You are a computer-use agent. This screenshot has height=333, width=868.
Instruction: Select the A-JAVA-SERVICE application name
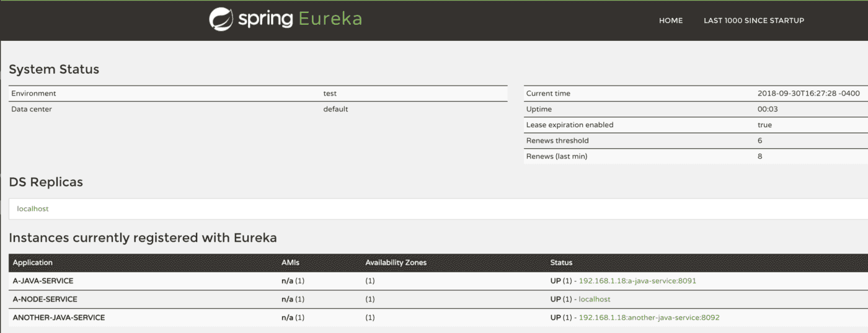tap(43, 281)
